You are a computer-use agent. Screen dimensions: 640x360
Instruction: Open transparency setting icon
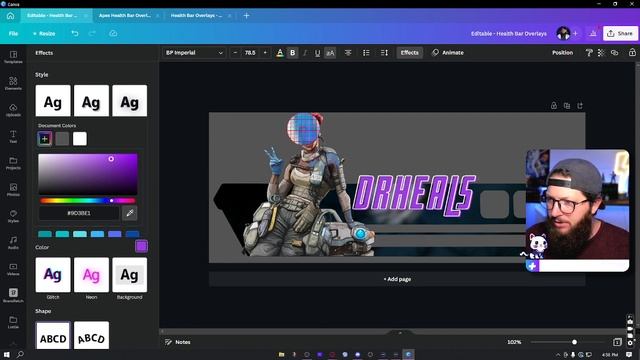pyautogui.click(x=601, y=53)
